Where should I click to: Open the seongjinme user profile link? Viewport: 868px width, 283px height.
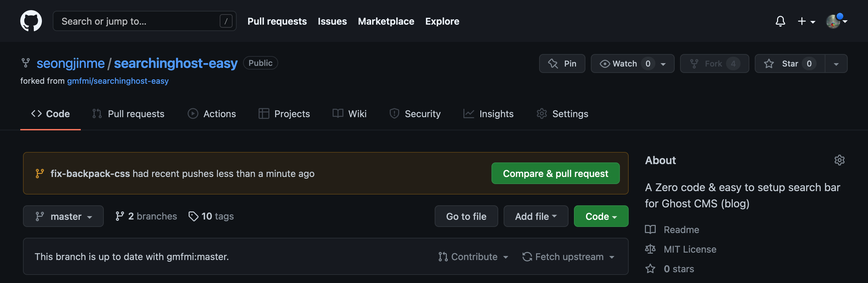71,63
